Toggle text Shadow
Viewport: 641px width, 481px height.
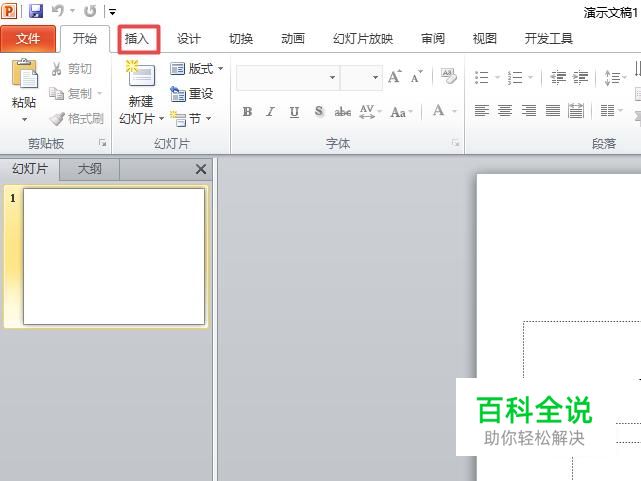tap(319, 111)
